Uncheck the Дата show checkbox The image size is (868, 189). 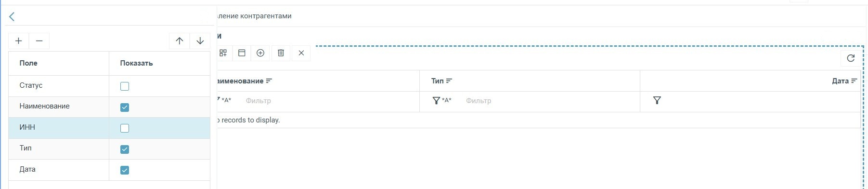tap(125, 170)
